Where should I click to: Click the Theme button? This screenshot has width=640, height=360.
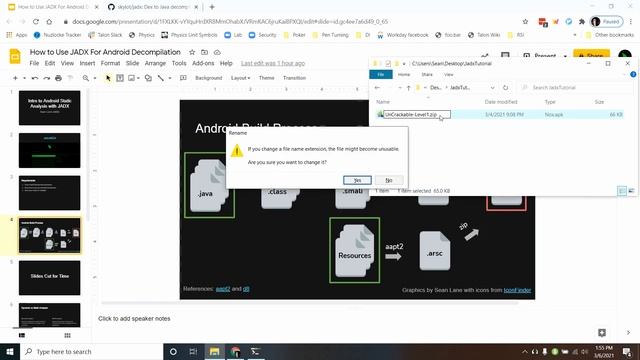pyautogui.click(x=267, y=78)
